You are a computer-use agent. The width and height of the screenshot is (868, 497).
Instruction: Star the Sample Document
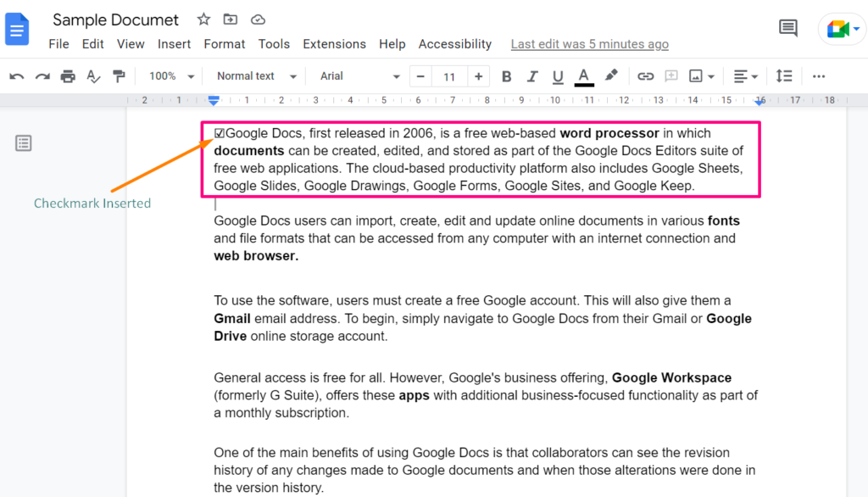[x=203, y=19]
